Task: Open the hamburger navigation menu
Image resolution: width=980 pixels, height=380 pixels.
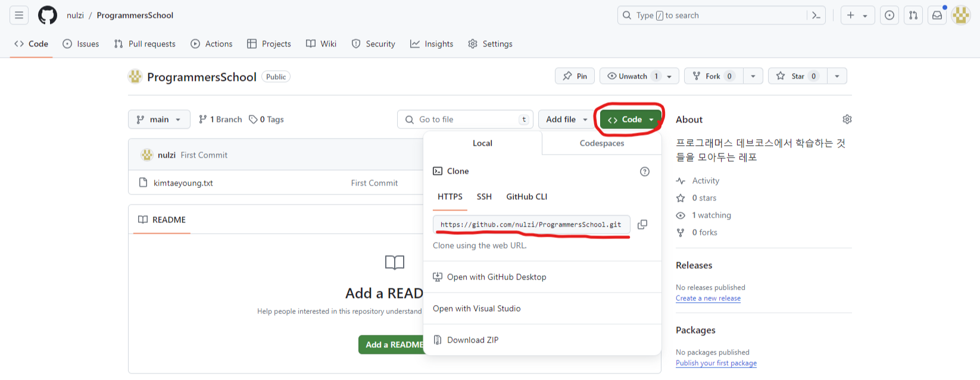Action: coord(19,15)
